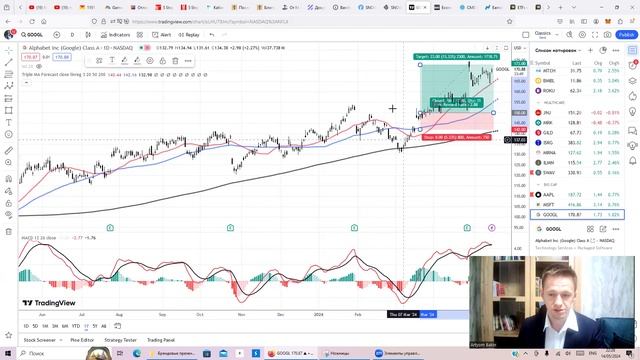Open the chart style candles selector
Screen dimensions: 640x360
click(88, 35)
